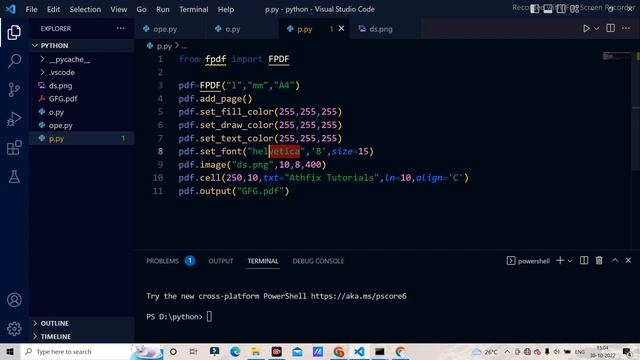This screenshot has height=360, width=640.
Task: Run the Python file with play button
Action: (586, 29)
